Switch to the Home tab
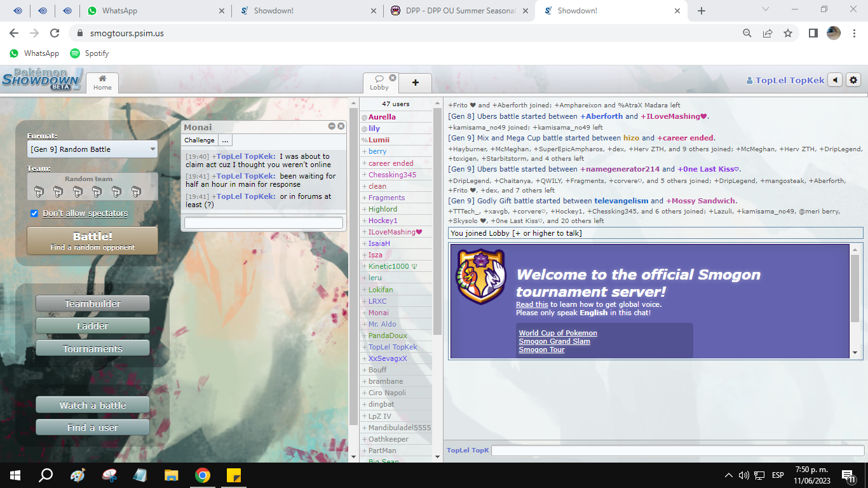Viewport: 868px width, 488px height. click(x=102, y=83)
